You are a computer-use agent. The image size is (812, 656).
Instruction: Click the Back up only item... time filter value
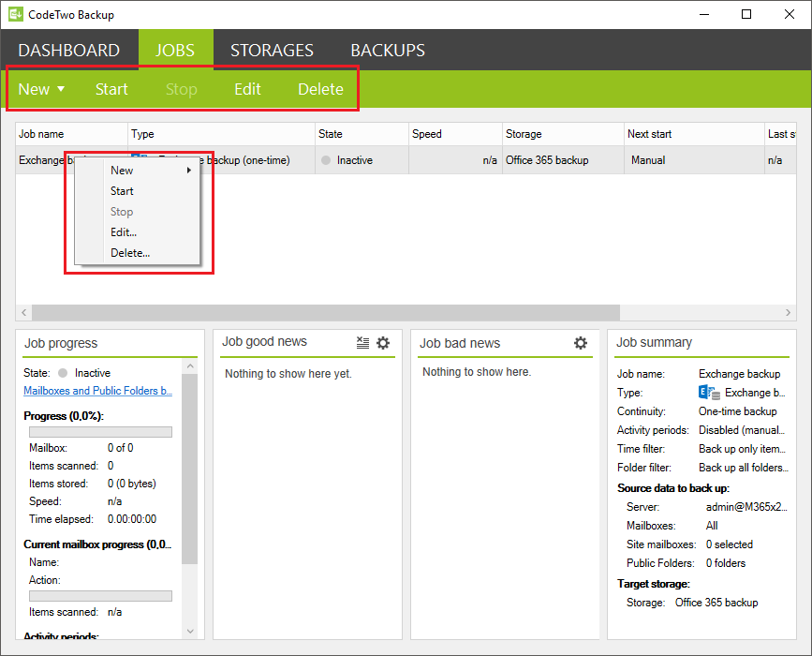(x=742, y=449)
